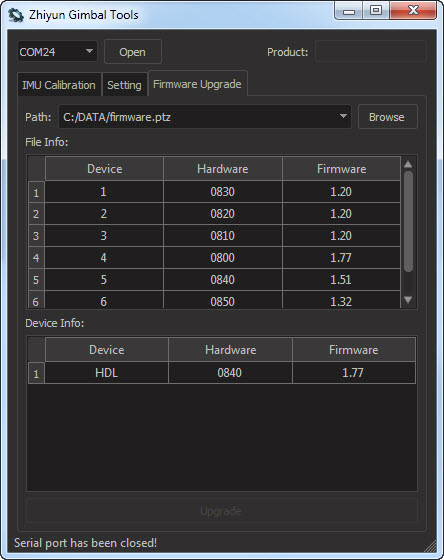Select the HDL device row cell

click(106, 372)
